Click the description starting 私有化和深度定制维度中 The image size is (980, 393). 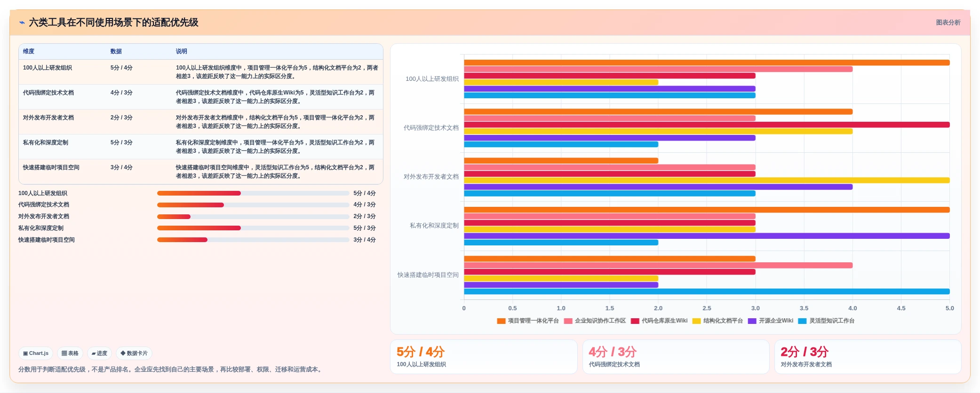(x=275, y=147)
